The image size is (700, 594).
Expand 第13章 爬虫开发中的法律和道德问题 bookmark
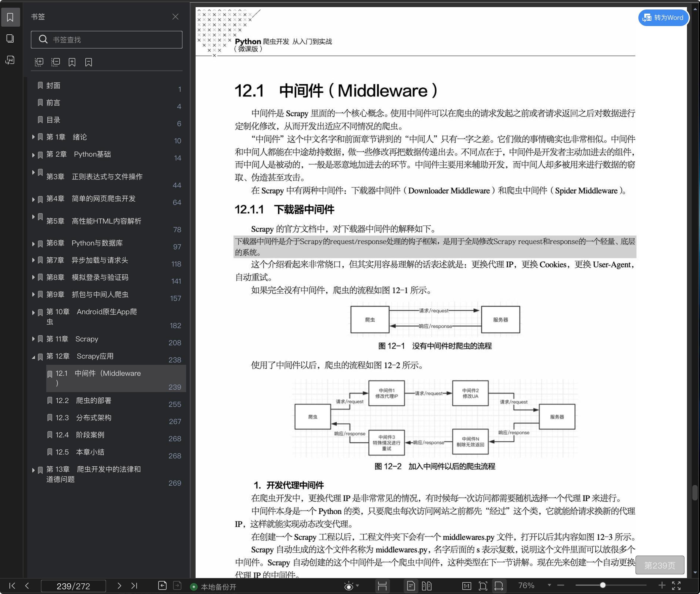[33, 470]
